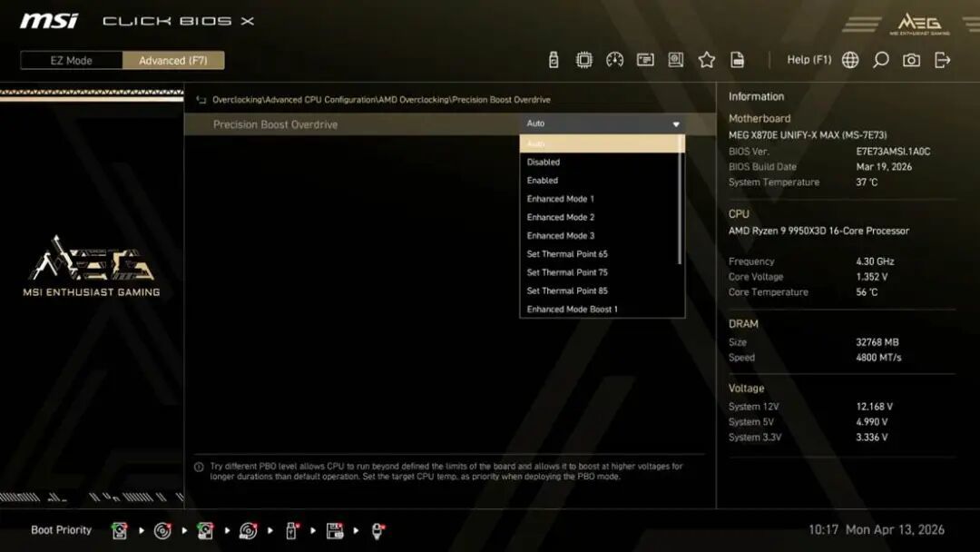Click the DRAM speed value 4800 MT/s
The width and height of the screenshot is (980, 552).
(x=878, y=358)
